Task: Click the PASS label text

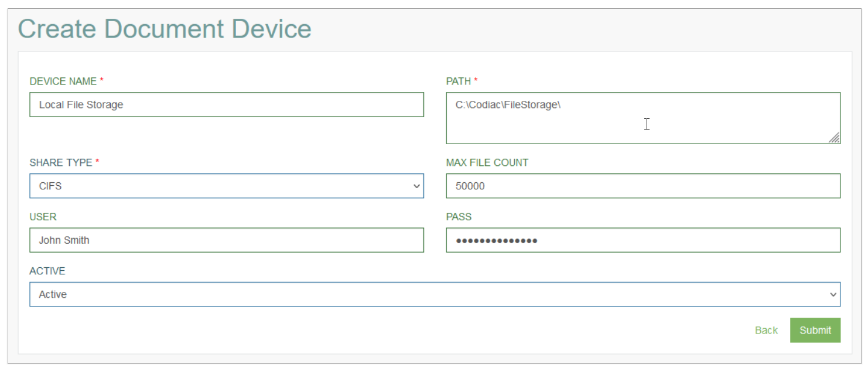Action: click(459, 217)
